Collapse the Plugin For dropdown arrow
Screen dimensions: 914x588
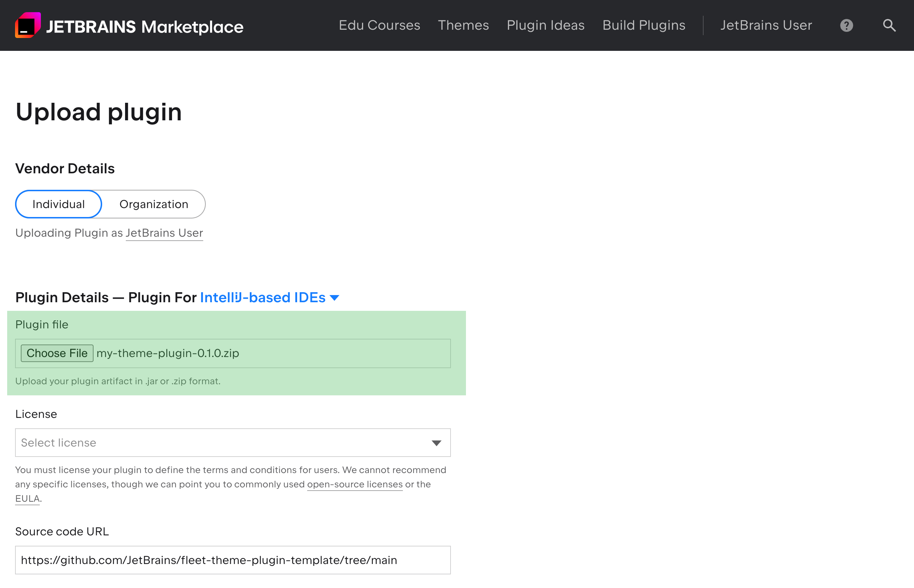(335, 298)
